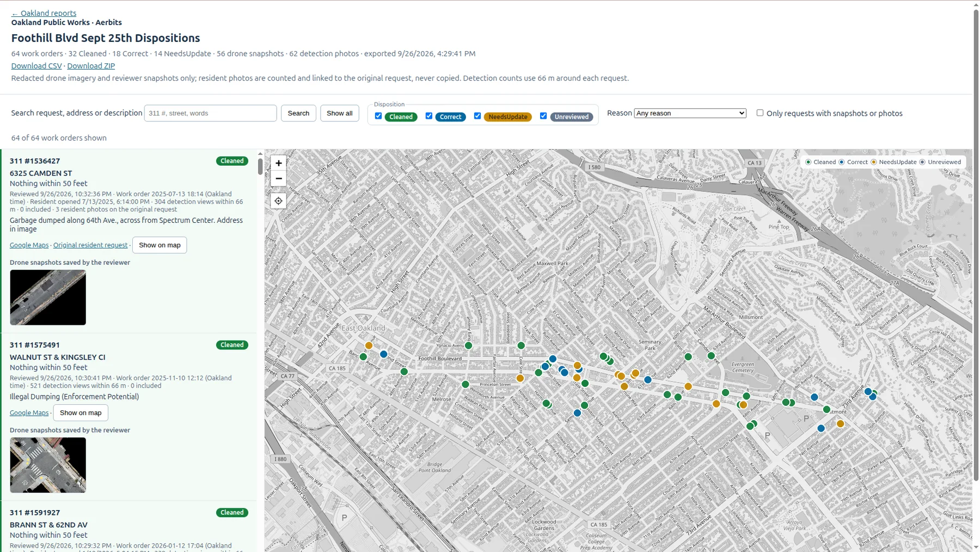Select orange marker near Princeton Street

click(520, 378)
